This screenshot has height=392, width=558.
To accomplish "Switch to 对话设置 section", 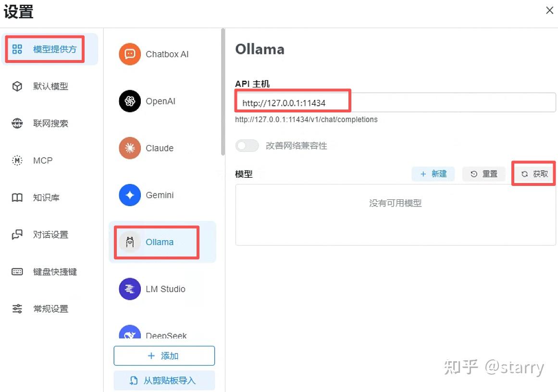I will pos(50,234).
